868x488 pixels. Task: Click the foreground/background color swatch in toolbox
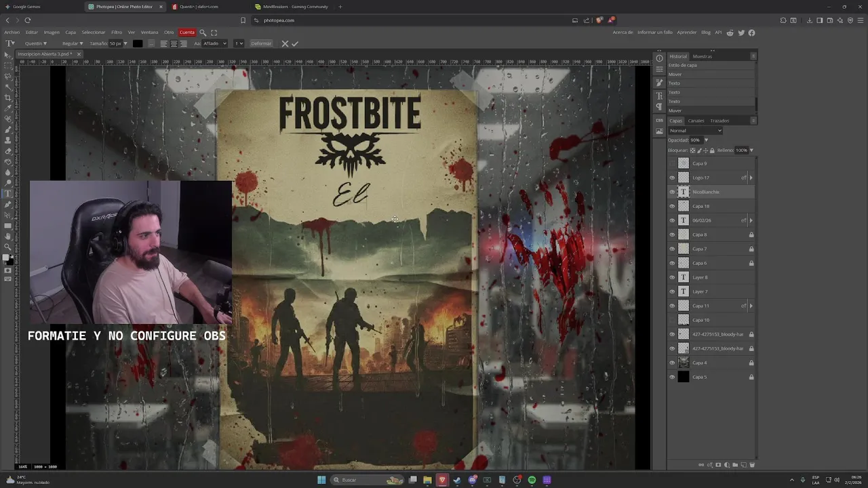pos(7,258)
